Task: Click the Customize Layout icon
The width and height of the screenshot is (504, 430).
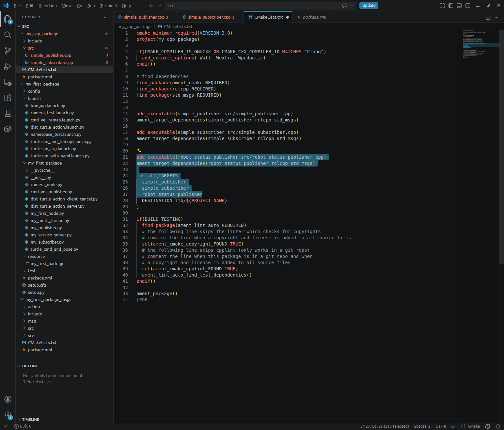Action: [442, 6]
